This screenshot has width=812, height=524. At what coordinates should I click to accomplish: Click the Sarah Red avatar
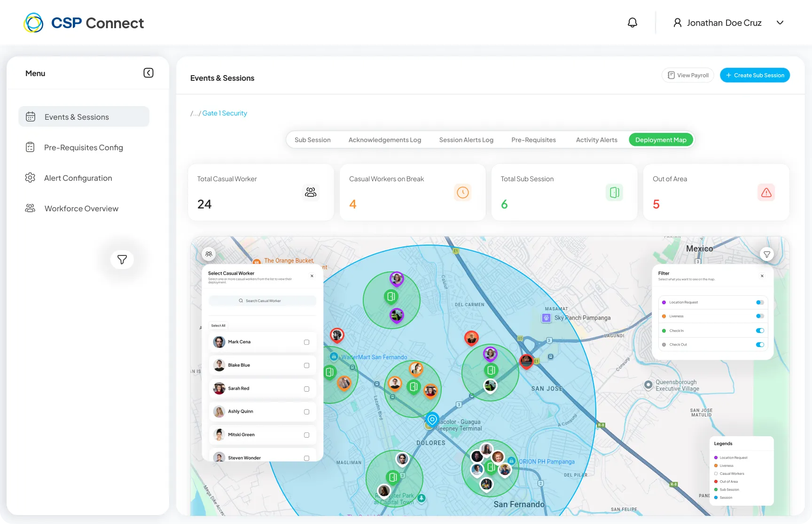point(219,388)
